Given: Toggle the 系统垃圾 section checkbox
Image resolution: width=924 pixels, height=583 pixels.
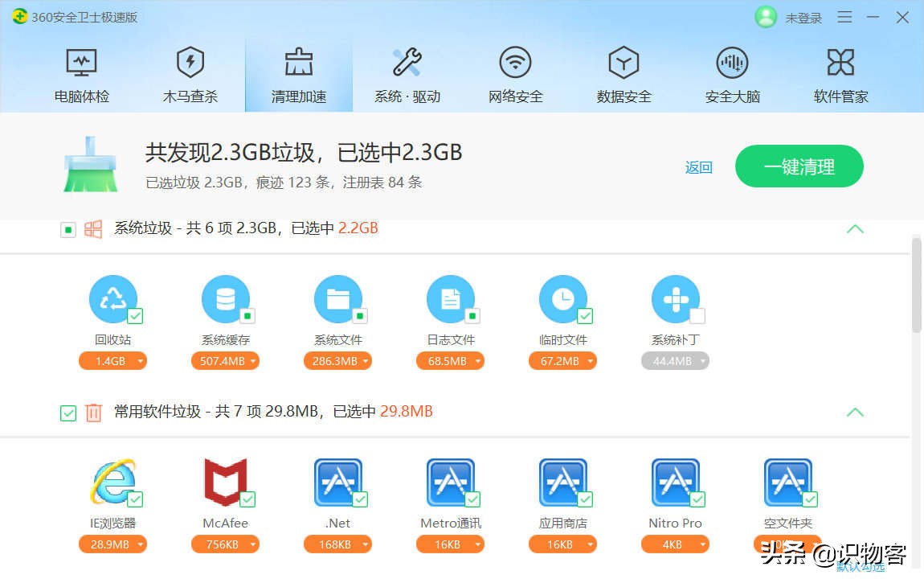Looking at the screenshot, I should click(67, 229).
